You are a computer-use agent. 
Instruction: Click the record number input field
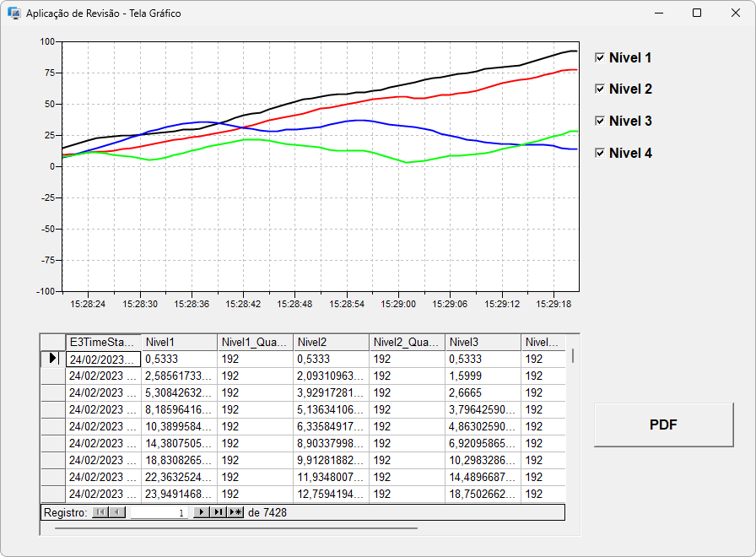[x=159, y=512]
